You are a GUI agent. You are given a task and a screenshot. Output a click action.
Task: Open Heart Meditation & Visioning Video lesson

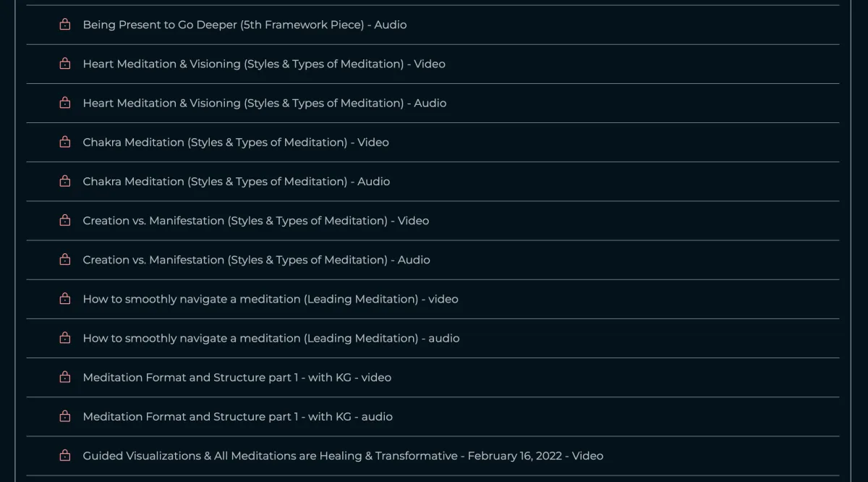[264, 64]
